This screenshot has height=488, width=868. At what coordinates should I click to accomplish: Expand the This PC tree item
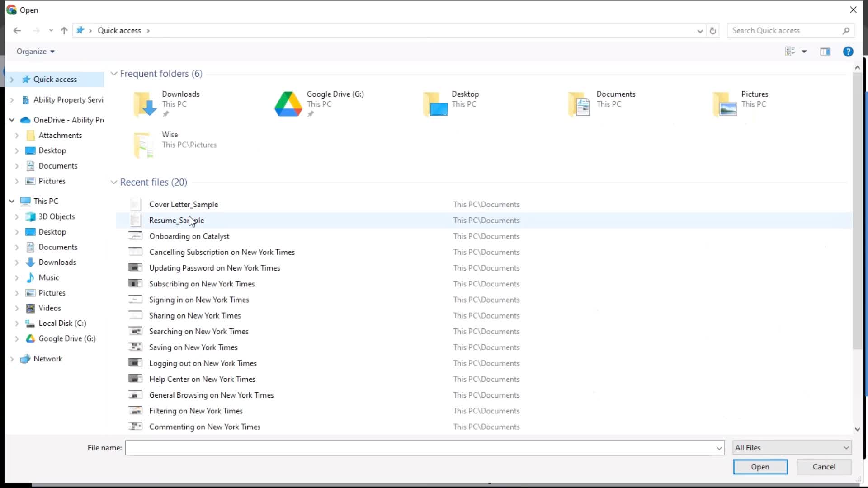(12, 201)
